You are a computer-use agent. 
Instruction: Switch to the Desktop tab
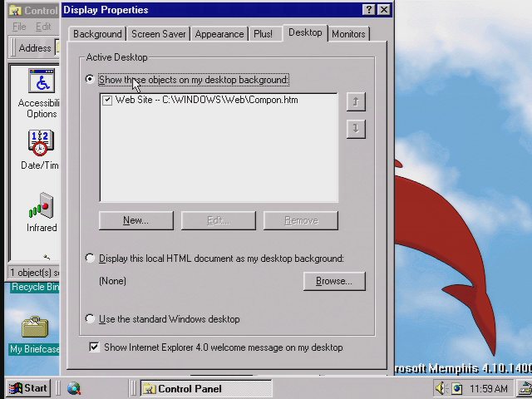click(305, 32)
